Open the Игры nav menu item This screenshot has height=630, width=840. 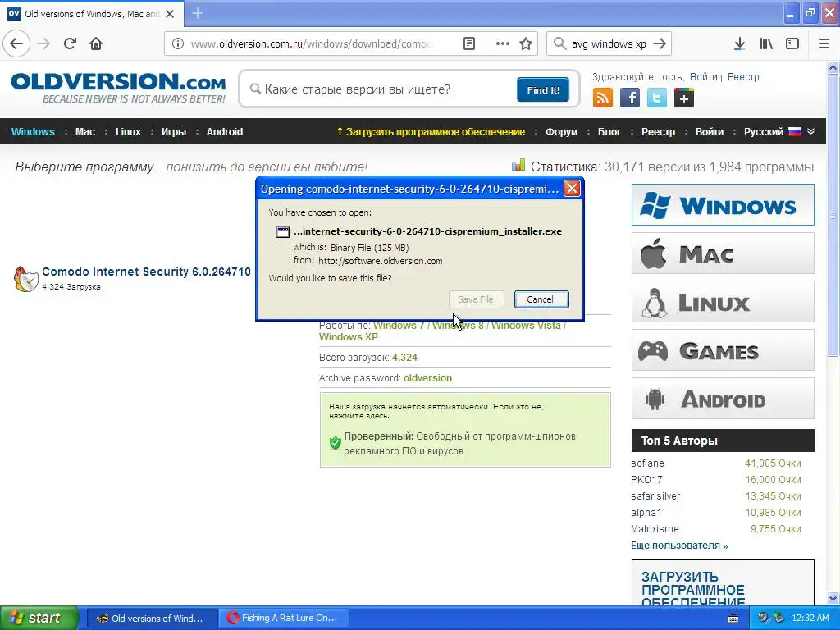(x=174, y=132)
